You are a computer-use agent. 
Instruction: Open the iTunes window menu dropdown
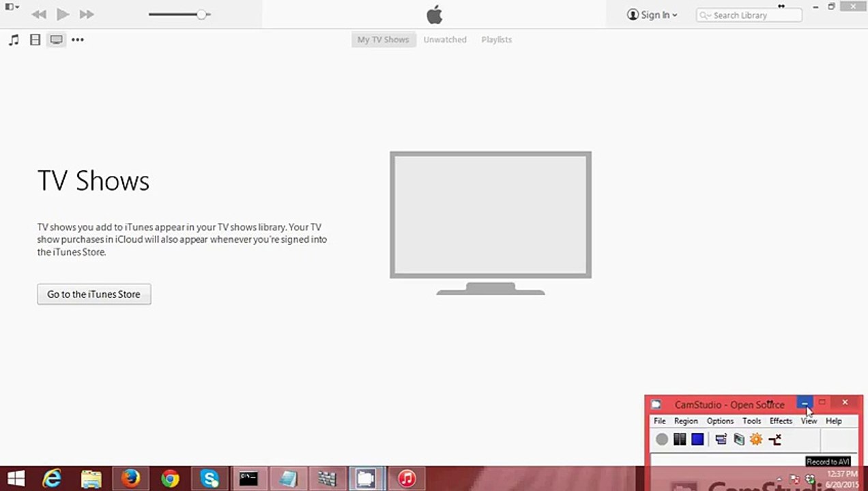pos(12,7)
